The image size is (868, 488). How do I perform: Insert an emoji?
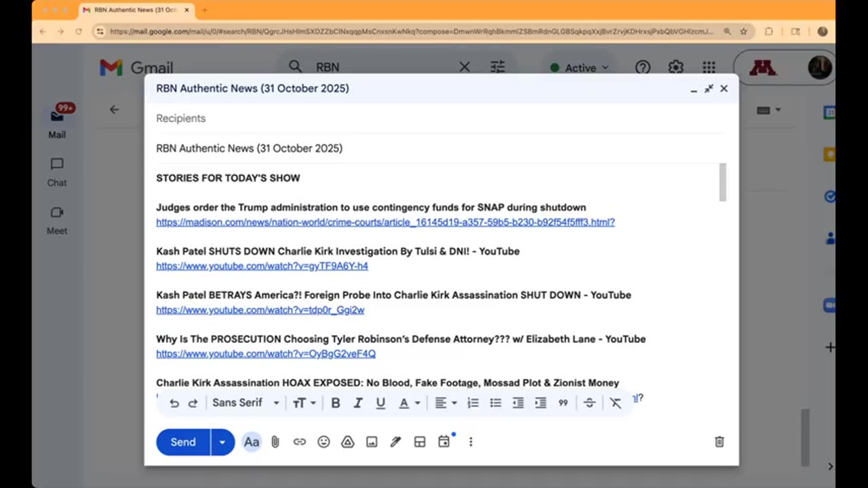[x=323, y=442]
